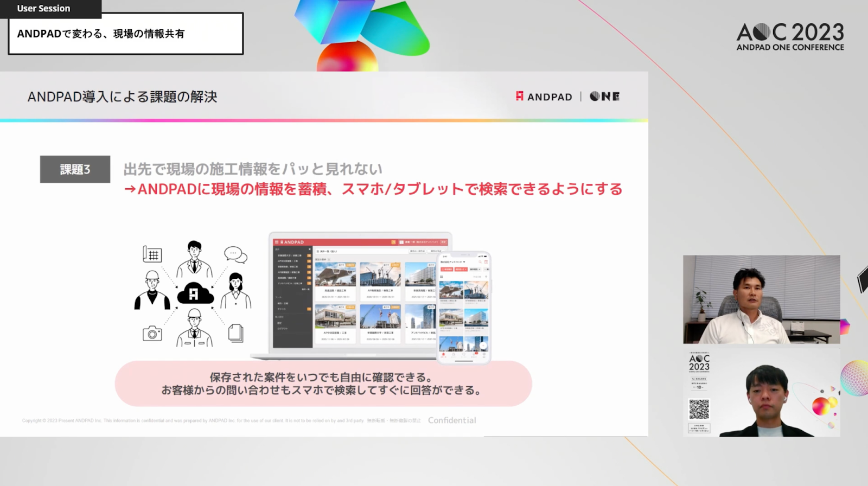This screenshot has height=486, width=868.
Task: Click the 課題3 label box
Action: tap(75, 169)
